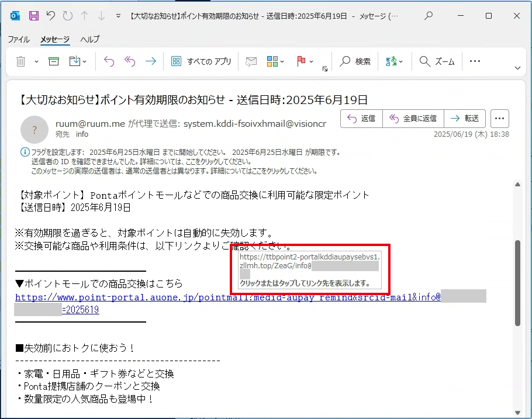The height and width of the screenshot is (419, 532).
Task: Go to previous item up arrow
Action: tap(85, 16)
